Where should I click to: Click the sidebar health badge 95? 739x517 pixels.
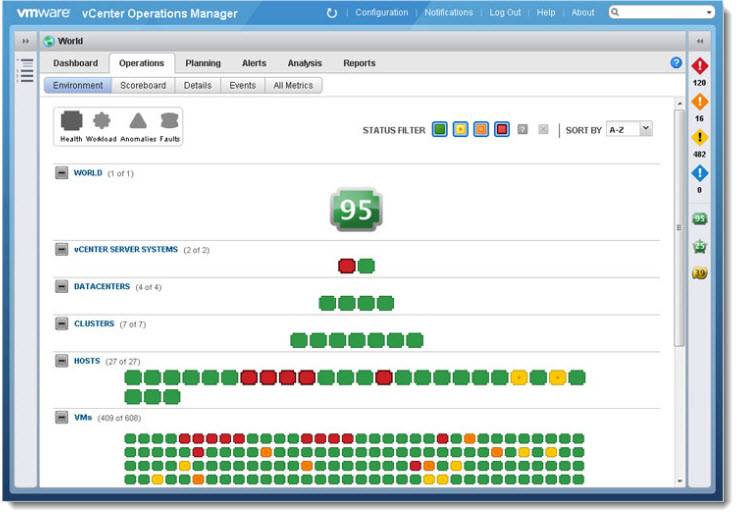tap(700, 219)
